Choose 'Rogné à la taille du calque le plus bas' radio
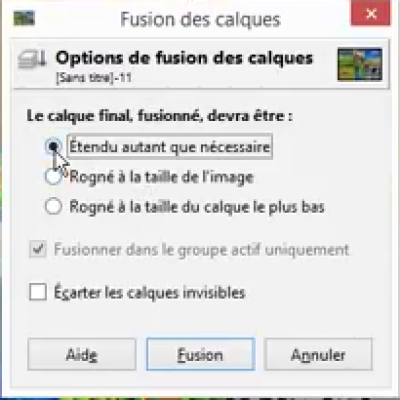Image resolution: width=400 pixels, height=400 pixels. [x=53, y=206]
